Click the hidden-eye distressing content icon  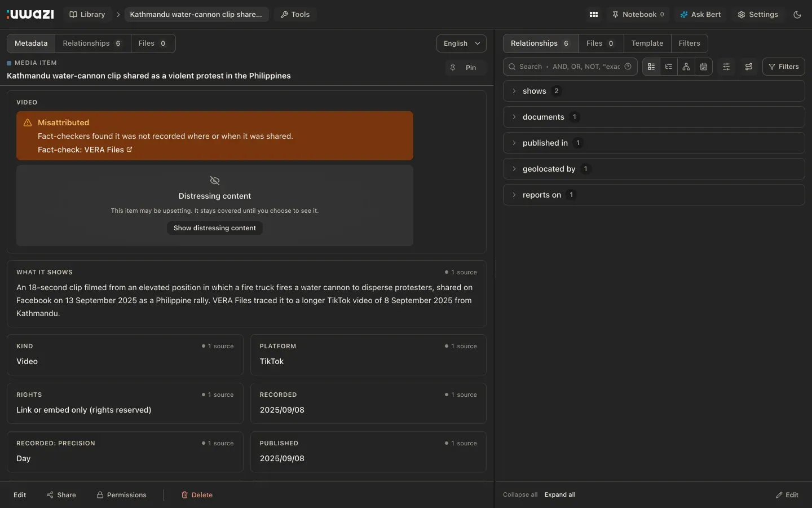[x=215, y=181]
